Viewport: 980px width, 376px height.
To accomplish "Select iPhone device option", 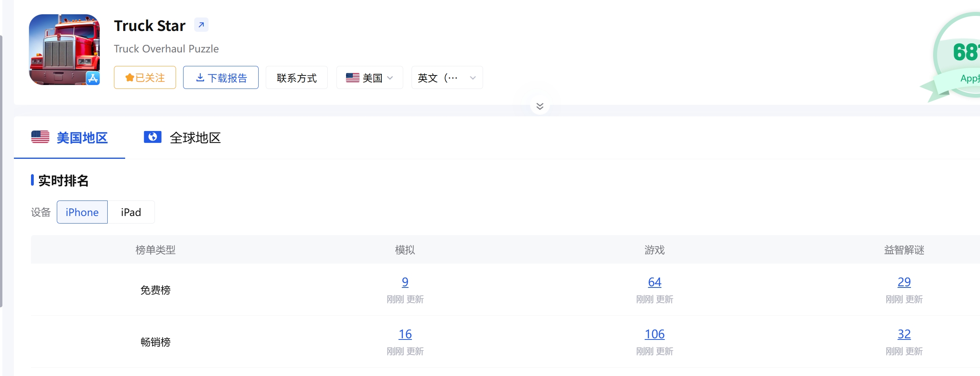I will [82, 212].
